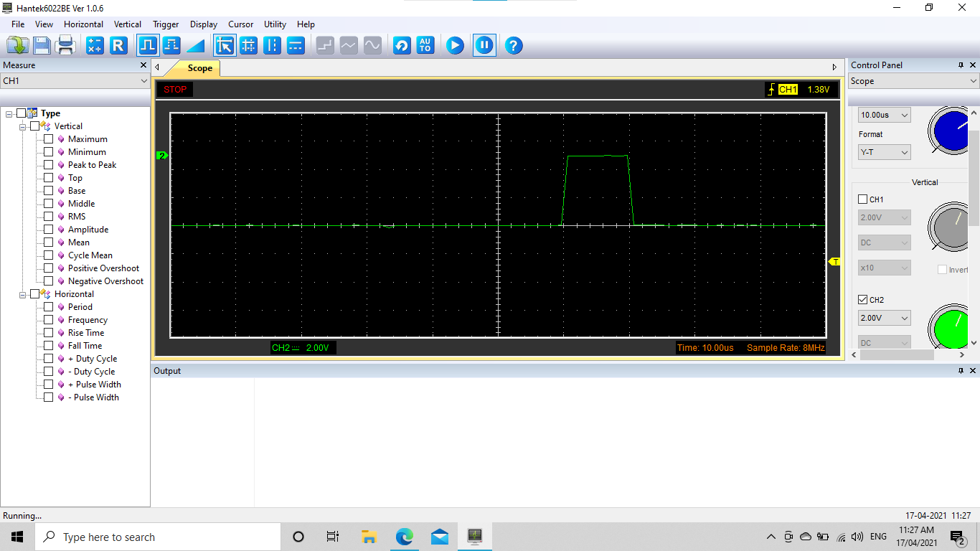Select the vertical cursor lines icon
980x551 pixels.
pos(272,46)
